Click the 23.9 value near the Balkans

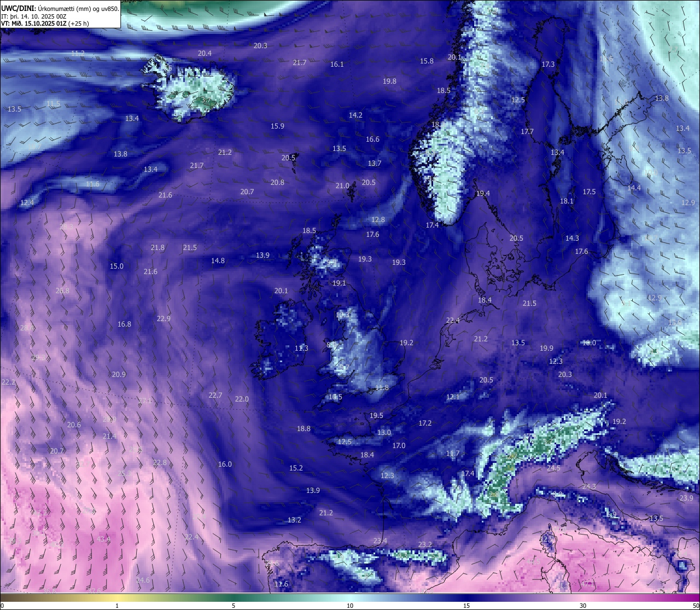click(x=686, y=498)
